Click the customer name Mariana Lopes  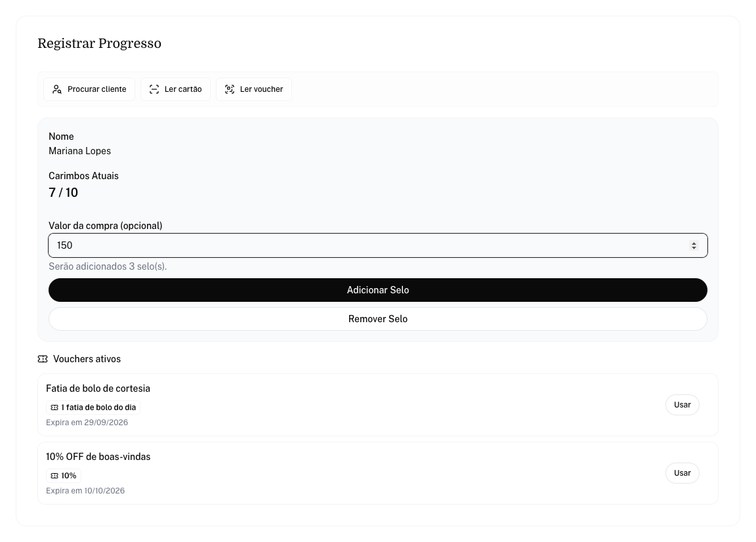pyautogui.click(x=79, y=151)
